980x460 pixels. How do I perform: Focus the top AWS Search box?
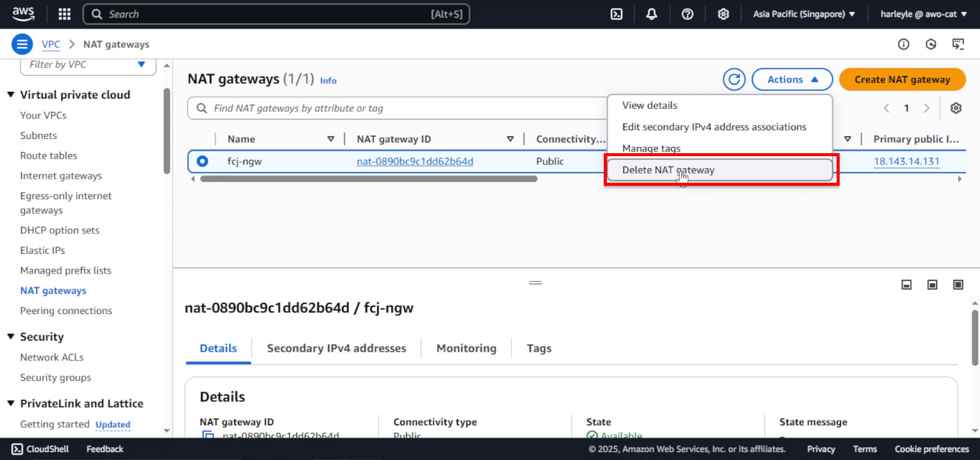[x=276, y=14]
